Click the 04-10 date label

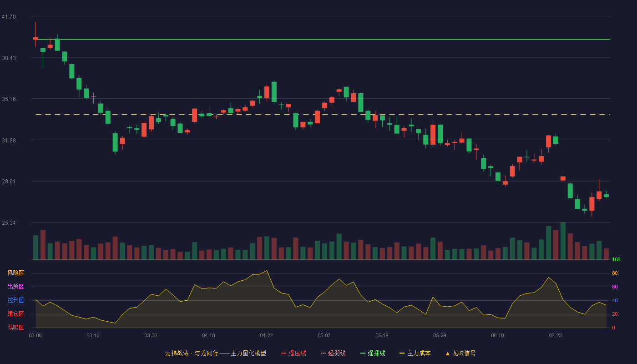[208, 335]
